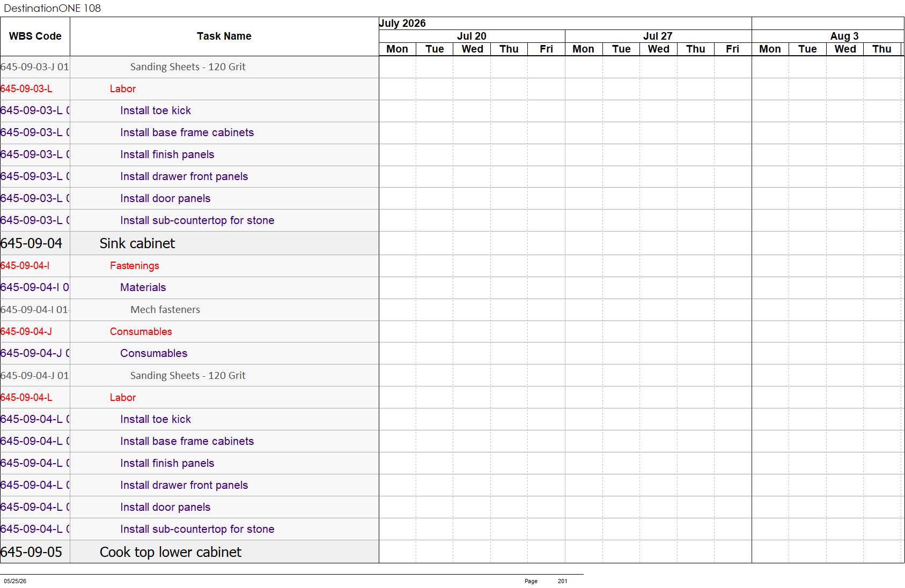Screen dimensions: 905x588
Task: Click the Tue header under Jul 27
Action: click(621, 49)
